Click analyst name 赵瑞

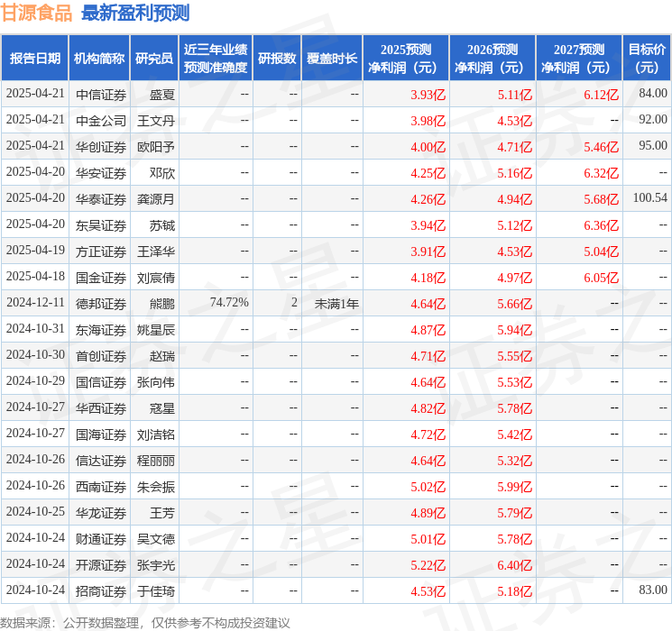tap(162, 356)
